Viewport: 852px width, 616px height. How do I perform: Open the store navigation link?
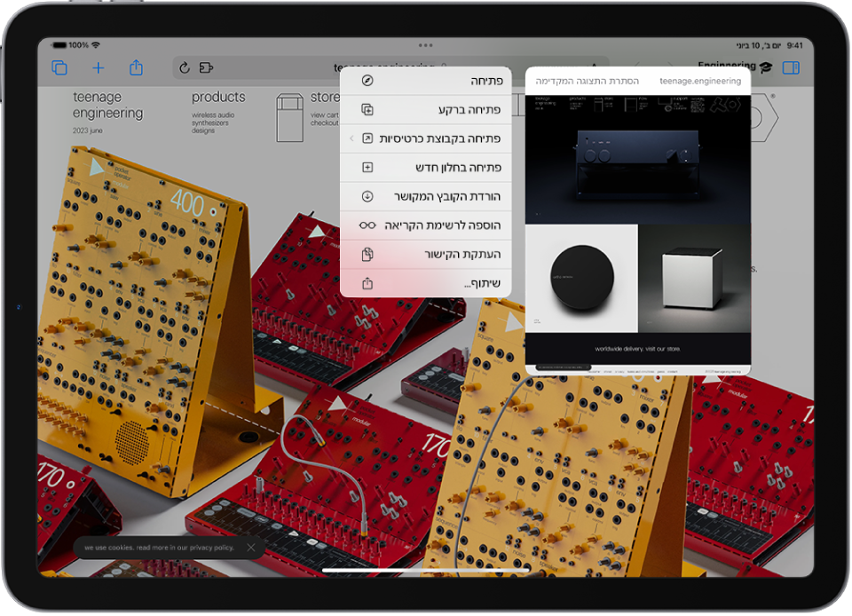point(325,97)
